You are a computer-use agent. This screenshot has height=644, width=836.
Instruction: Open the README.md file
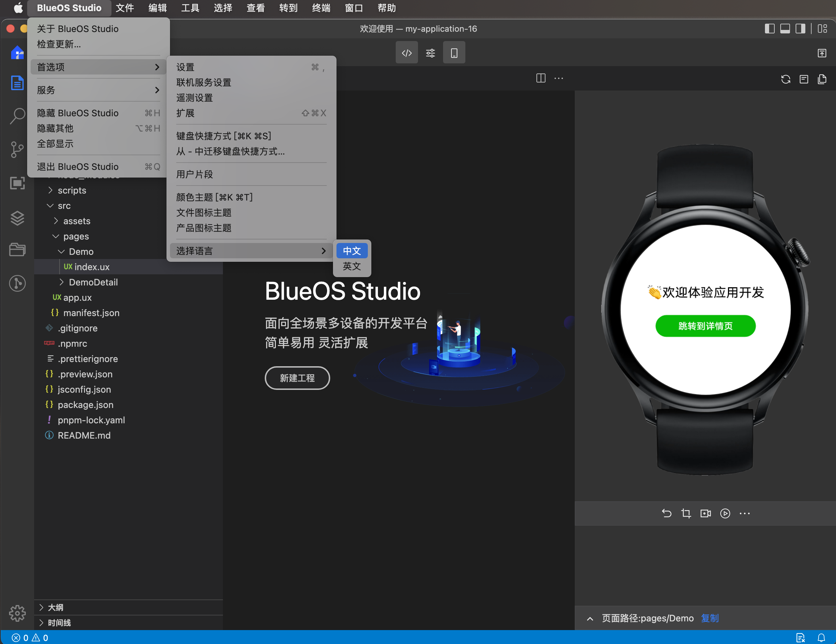pyautogui.click(x=128, y=435)
